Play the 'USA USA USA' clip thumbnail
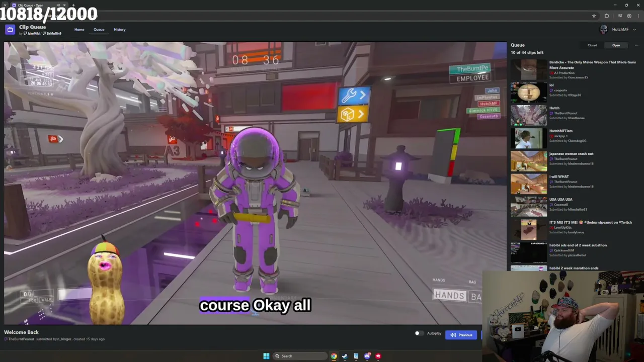 click(529, 207)
